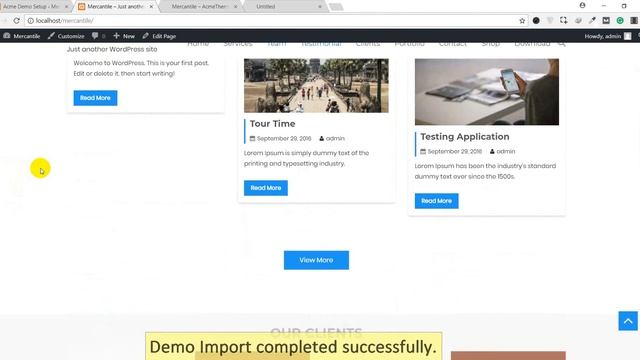Click the View More button
This screenshot has width=640, height=360.
coord(316,260)
